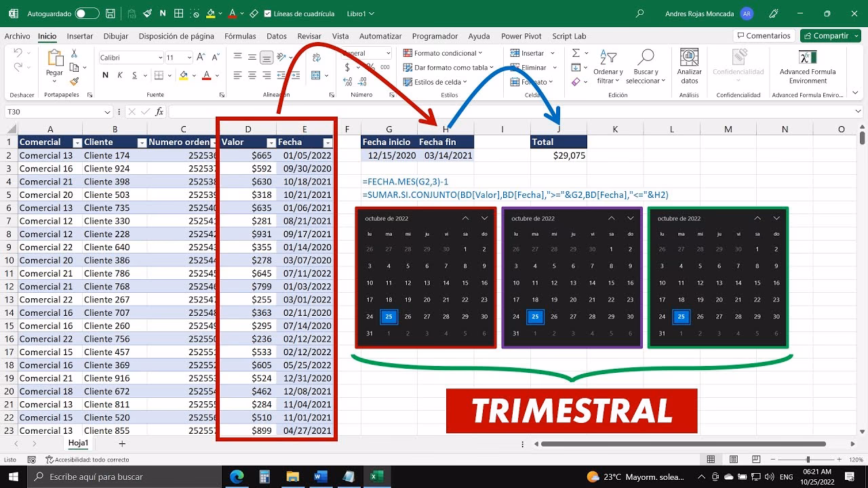Image resolution: width=868 pixels, height=488 pixels.
Task: Toggle center alignment for selected cells
Action: [x=252, y=75]
